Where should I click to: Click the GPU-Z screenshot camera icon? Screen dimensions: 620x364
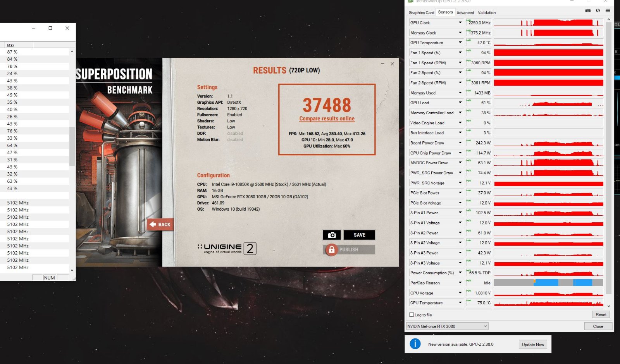point(588,10)
